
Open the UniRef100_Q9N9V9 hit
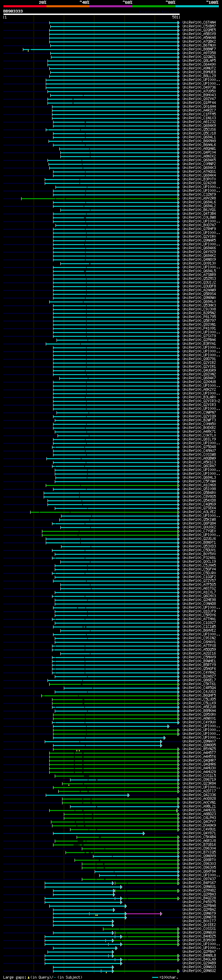[x=199, y=856]
